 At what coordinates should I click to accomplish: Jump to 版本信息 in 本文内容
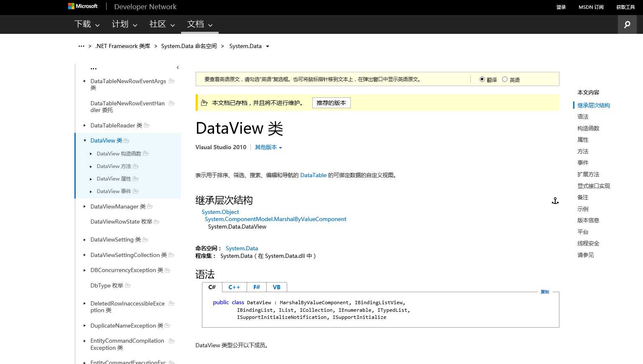click(x=588, y=220)
